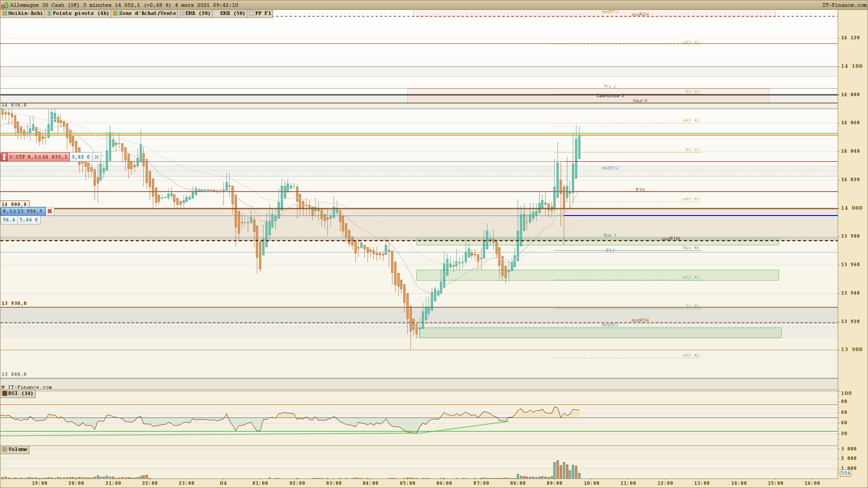Cancel the V:STP stop order with grey X
This screenshot has height=488, width=868.
pyautogui.click(x=96, y=157)
